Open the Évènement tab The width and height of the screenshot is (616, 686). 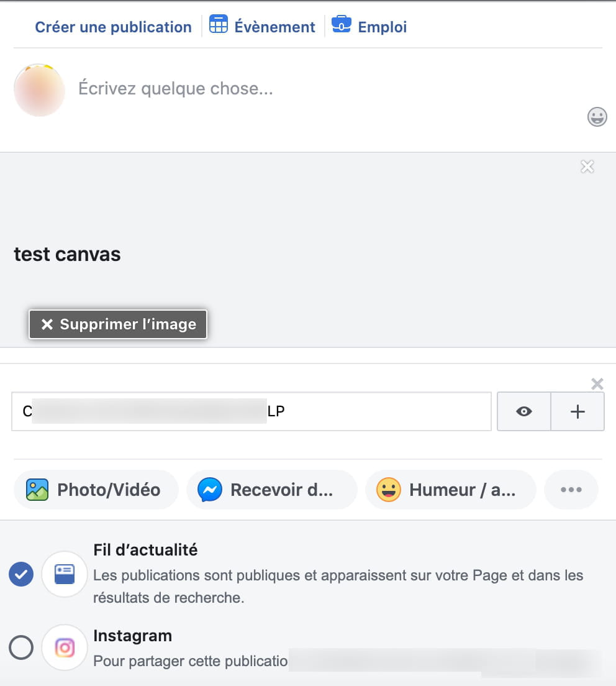coord(262,26)
